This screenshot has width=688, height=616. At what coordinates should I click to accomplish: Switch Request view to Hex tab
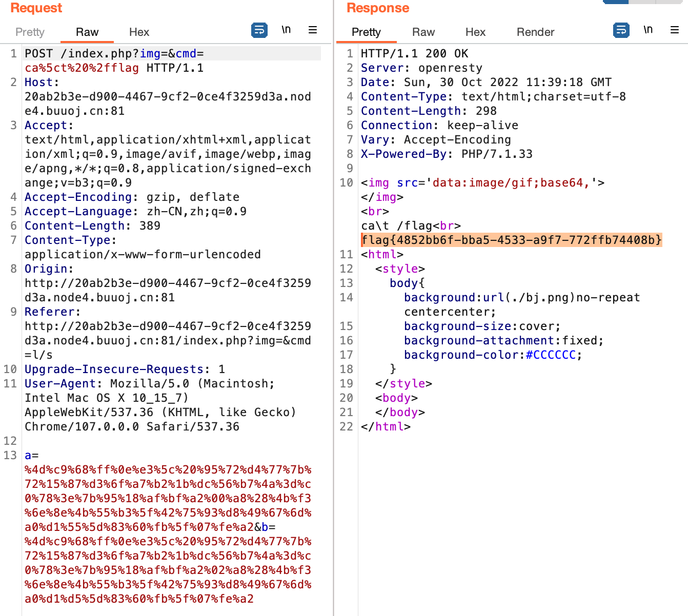[x=139, y=32]
